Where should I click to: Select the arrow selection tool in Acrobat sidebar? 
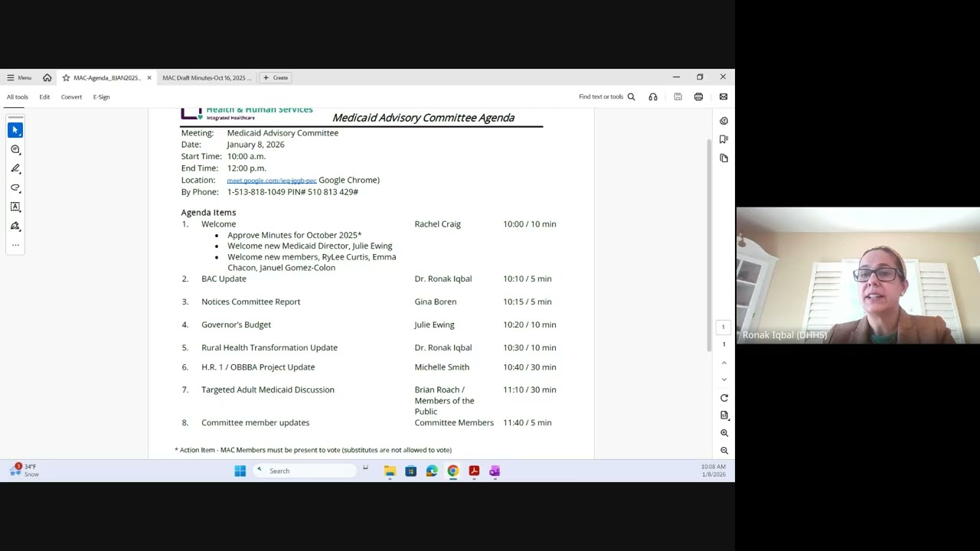coord(15,130)
